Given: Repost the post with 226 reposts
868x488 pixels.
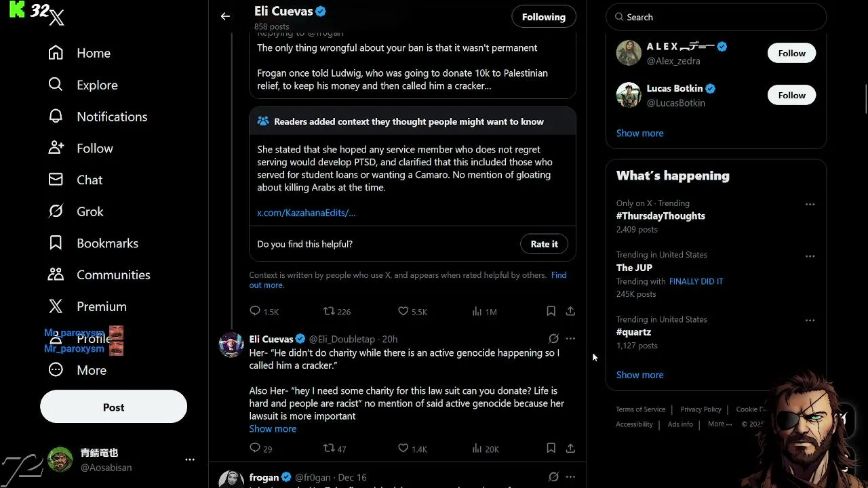Looking at the screenshot, I should tap(329, 311).
